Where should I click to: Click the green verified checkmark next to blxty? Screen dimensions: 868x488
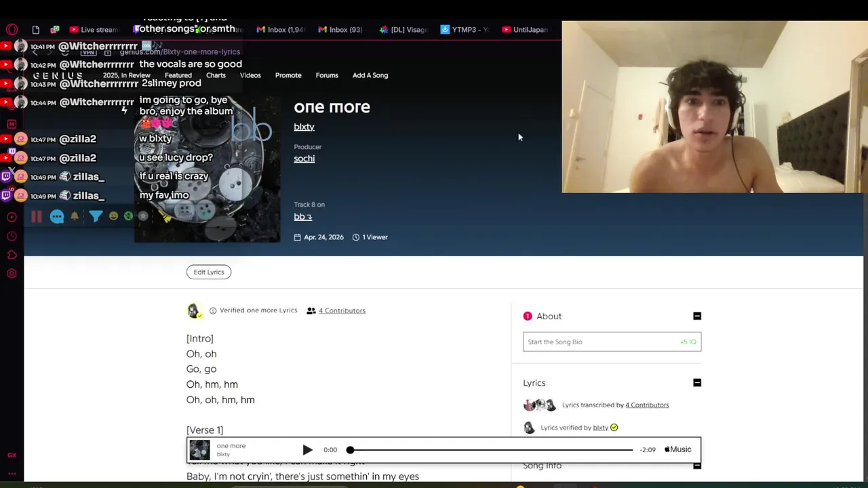point(614,428)
